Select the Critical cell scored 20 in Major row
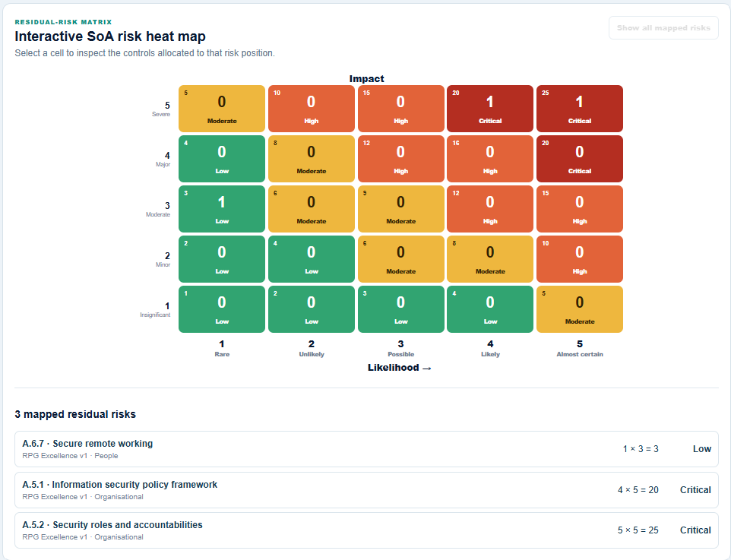 580,159
